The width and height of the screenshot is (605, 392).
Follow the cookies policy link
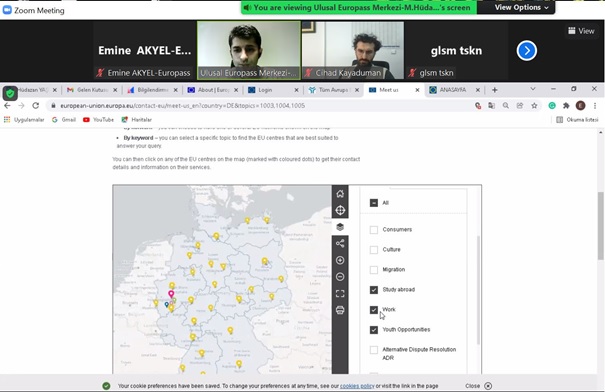[357, 386]
